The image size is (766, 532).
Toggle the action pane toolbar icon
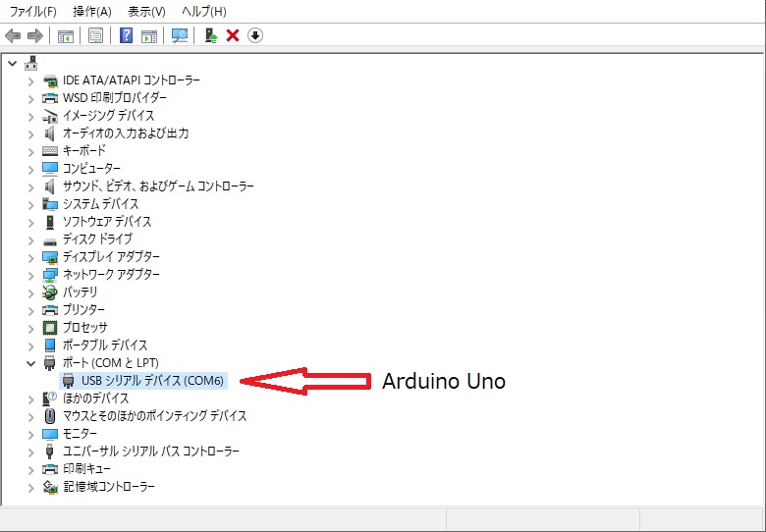(x=149, y=35)
